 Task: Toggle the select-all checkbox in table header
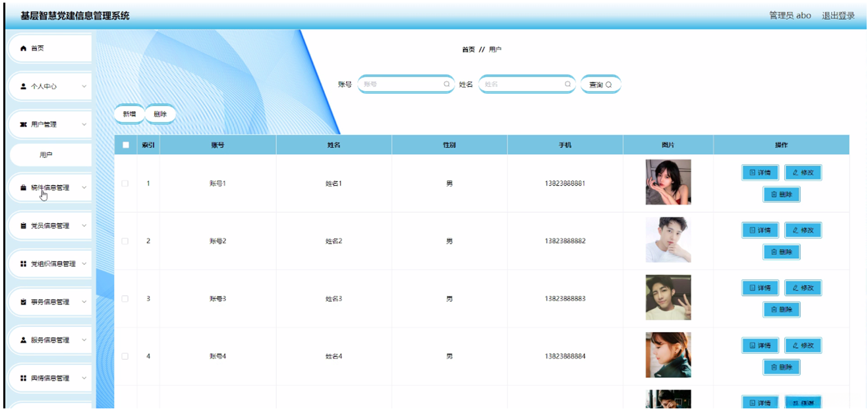tap(125, 145)
